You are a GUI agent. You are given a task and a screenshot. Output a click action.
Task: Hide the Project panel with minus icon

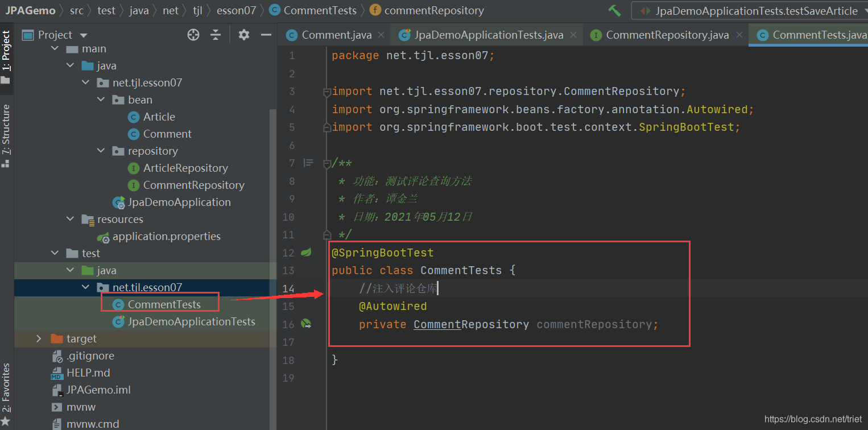[x=266, y=35]
